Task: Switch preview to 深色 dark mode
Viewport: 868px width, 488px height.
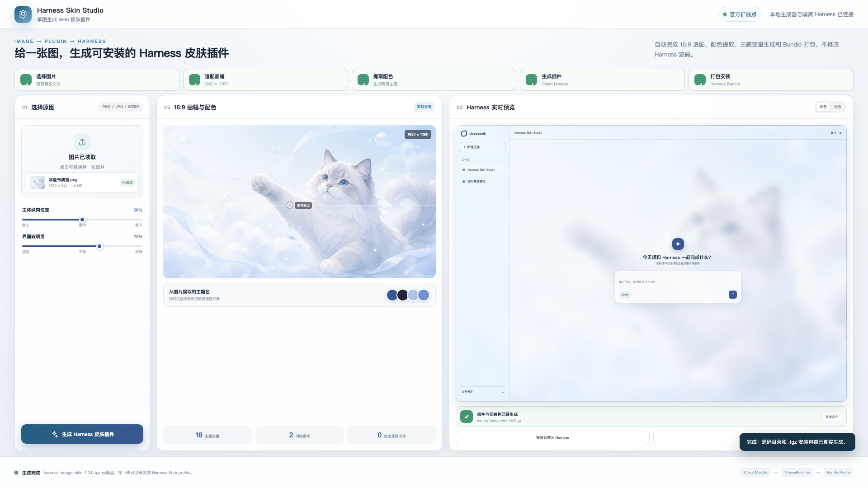Action: (x=838, y=107)
